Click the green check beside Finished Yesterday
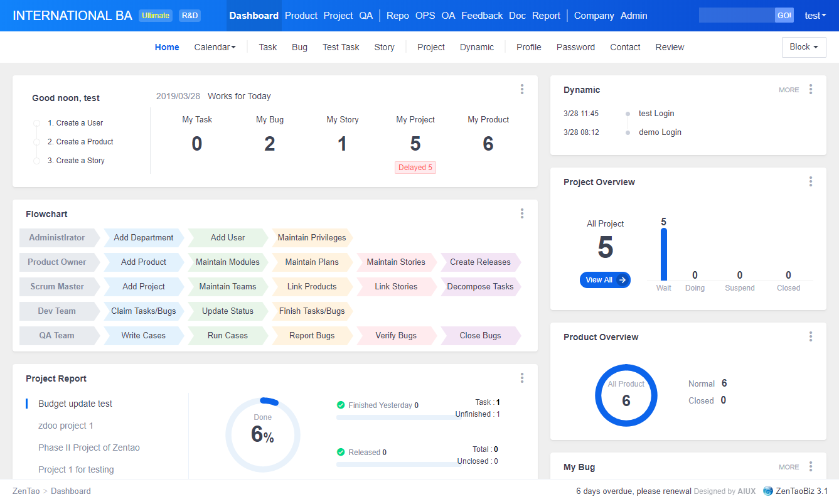Image resolution: width=839 pixels, height=504 pixels. tap(342, 405)
